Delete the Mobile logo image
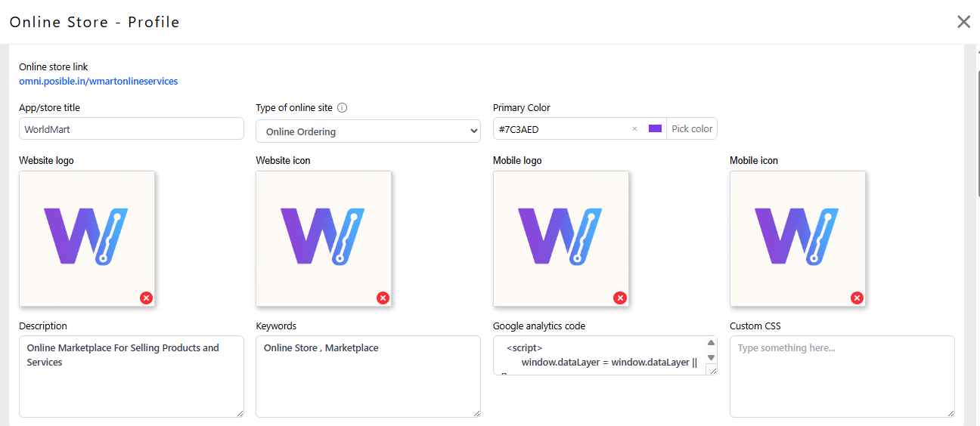 tap(620, 298)
